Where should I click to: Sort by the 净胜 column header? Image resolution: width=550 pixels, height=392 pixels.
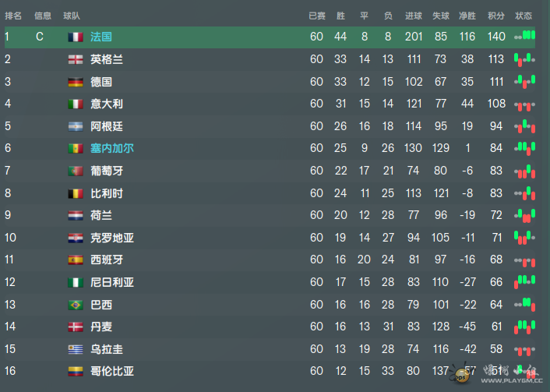467,16
